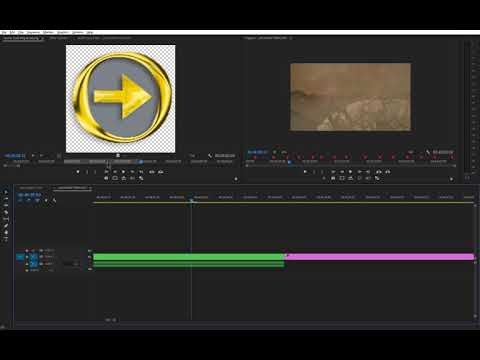This screenshot has height=360, width=480.
Task: Select the Hand tool
Action: click(x=6, y=232)
